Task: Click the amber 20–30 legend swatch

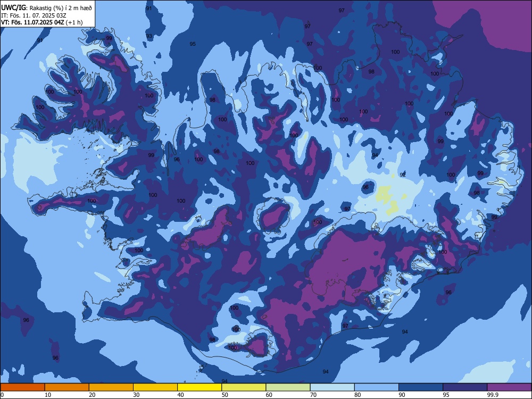Action: 111,387
